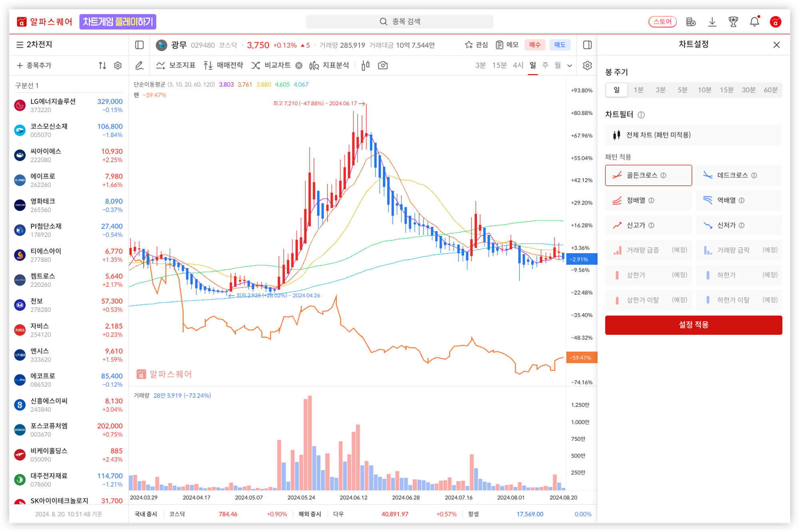Toggle 정배열 pattern filter
Viewport: 799px width, 532px height.
tap(648, 200)
